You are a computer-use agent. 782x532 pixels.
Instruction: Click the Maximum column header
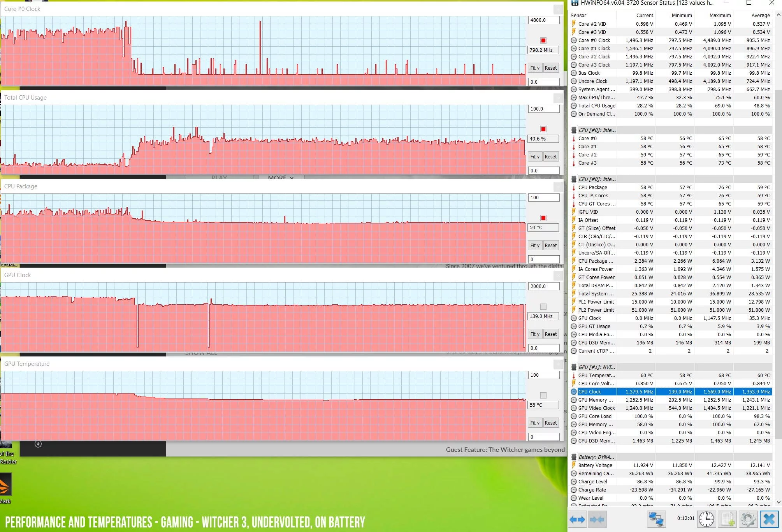(x=714, y=15)
